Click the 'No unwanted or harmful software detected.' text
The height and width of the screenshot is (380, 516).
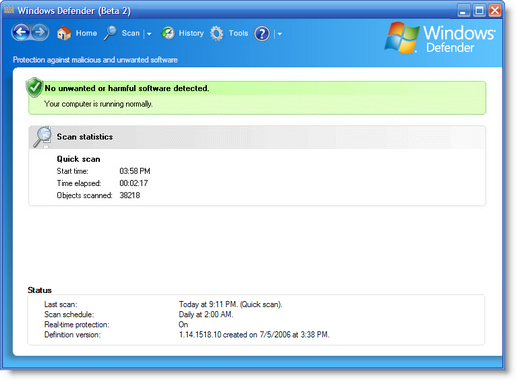tap(127, 88)
